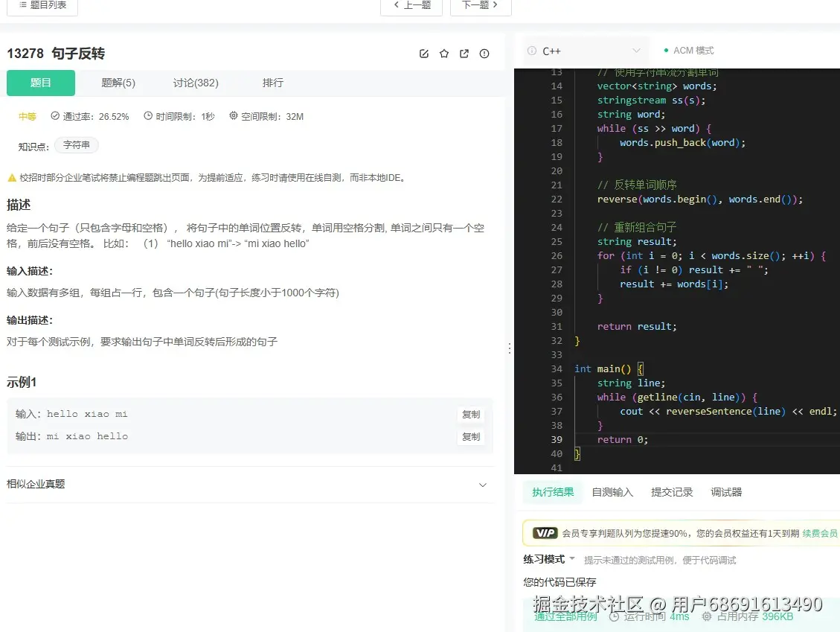Open the 题目列表 problem list panel
This screenshot has height=632, width=840.
click(42, 7)
